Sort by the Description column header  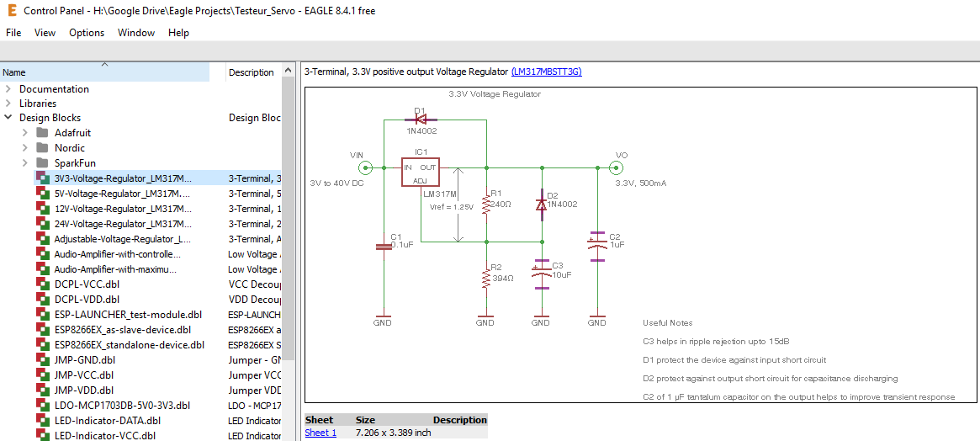252,72
